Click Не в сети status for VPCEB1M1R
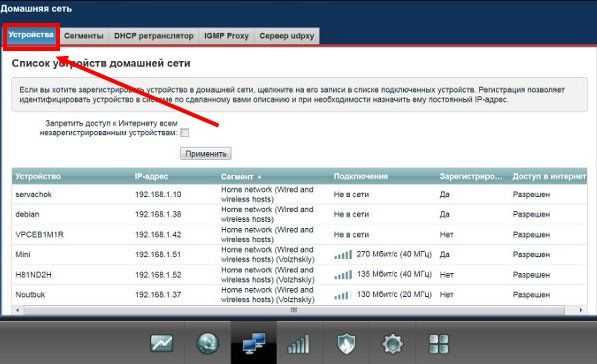The height and width of the screenshot is (364, 597). [x=351, y=235]
